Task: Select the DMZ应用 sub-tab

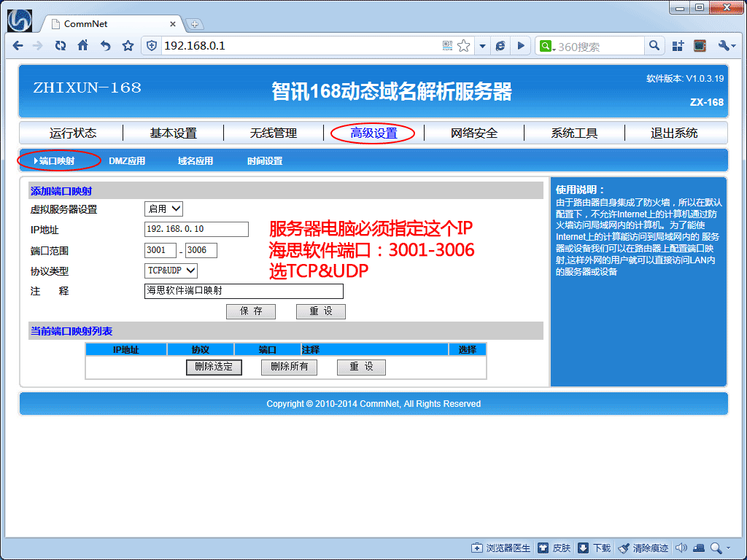Action: click(x=127, y=161)
